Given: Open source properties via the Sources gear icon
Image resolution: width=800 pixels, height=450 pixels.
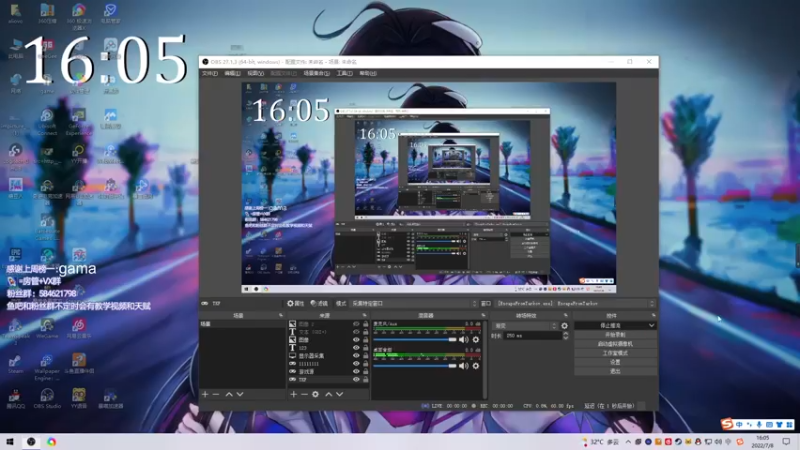Looking at the screenshot, I should point(315,394).
